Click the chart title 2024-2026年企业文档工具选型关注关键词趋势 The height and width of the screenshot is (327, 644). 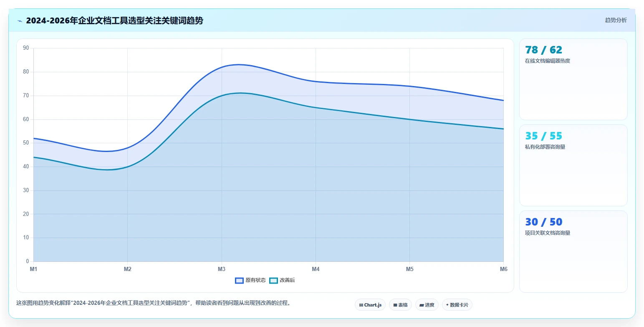pyautogui.click(x=114, y=20)
